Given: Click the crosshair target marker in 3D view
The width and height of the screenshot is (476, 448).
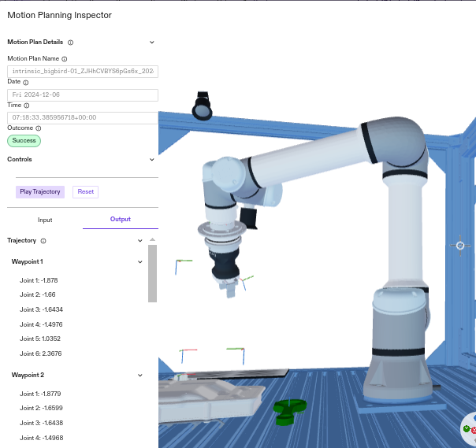Looking at the screenshot, I should [461, 246].
